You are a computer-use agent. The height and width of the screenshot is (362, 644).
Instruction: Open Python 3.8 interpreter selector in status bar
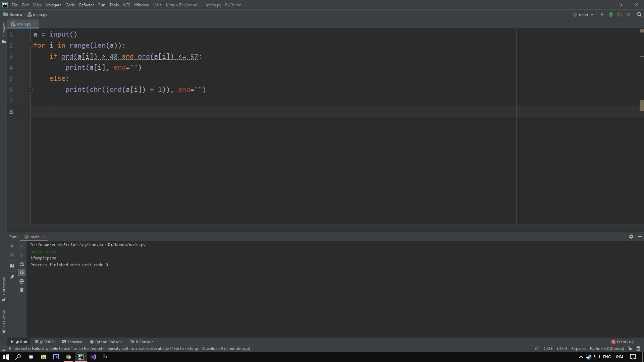[607, 349]
